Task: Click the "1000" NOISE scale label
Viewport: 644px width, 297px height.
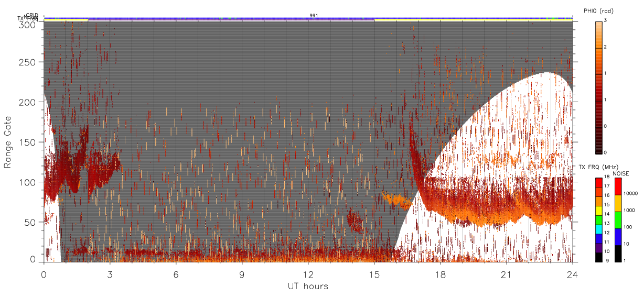Action: [629, 210]
